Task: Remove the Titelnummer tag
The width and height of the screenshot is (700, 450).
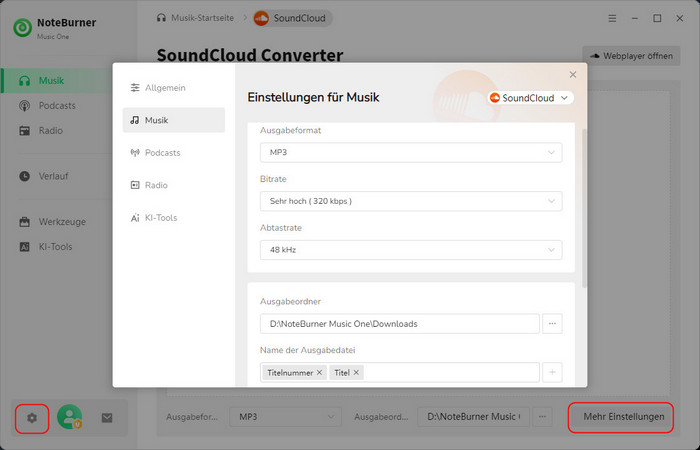Action: tap(319, 372)
